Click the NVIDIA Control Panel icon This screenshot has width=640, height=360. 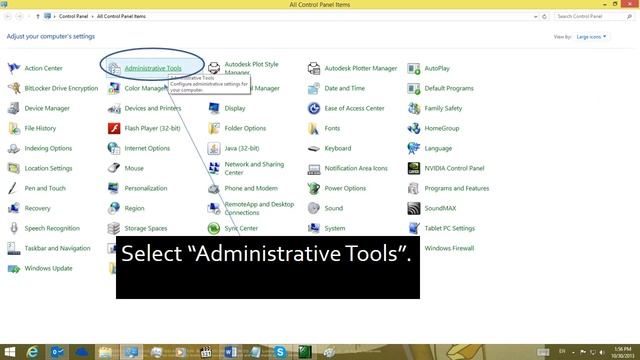[x=414, y=168]
